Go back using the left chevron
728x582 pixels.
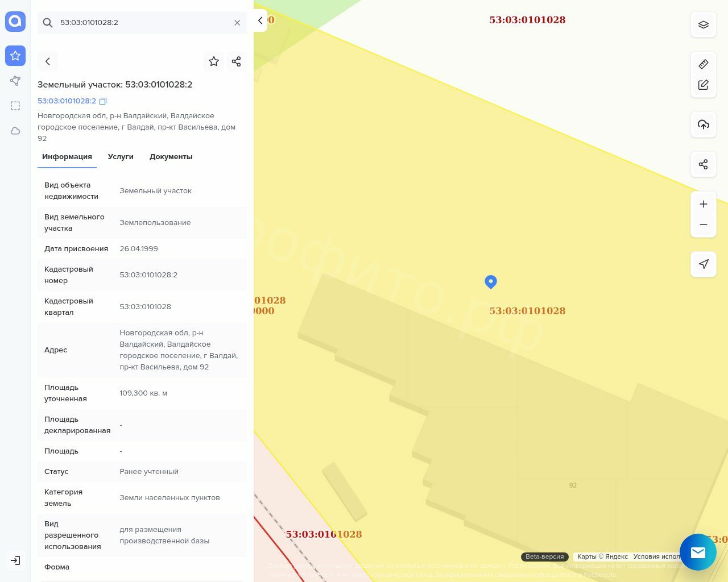[48, 61]
